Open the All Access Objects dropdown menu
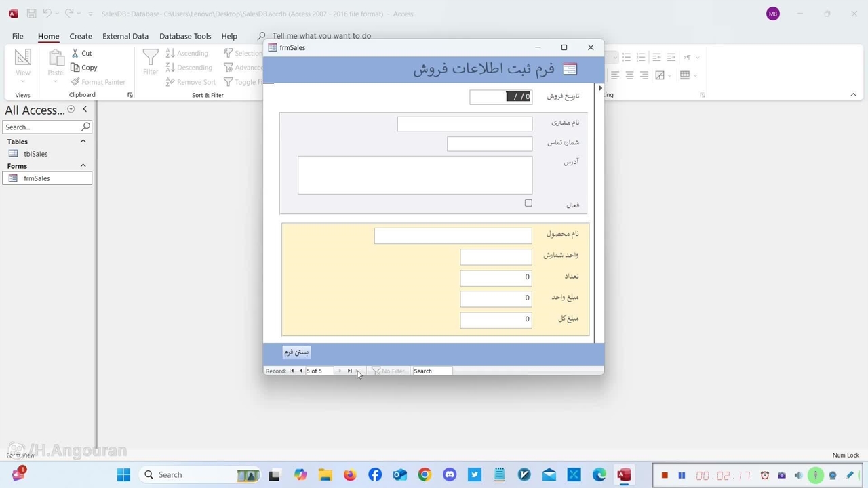The height and width of the screenshot is (488, 868). (x=71, y=110)
